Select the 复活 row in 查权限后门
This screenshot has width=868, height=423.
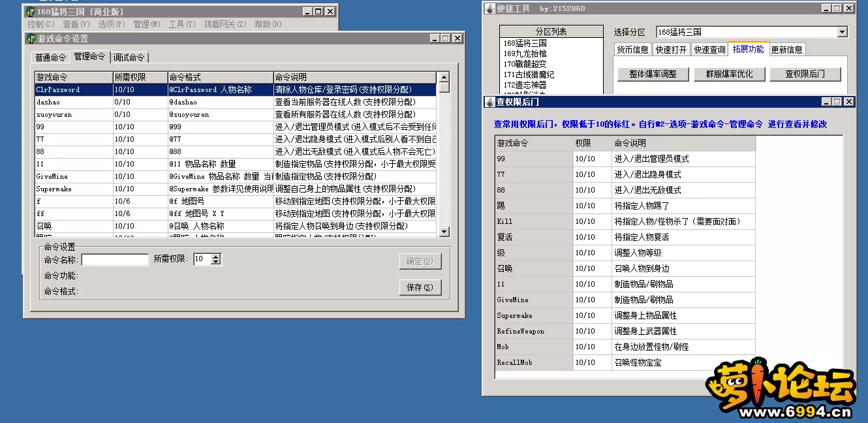(x=625, y=237)
